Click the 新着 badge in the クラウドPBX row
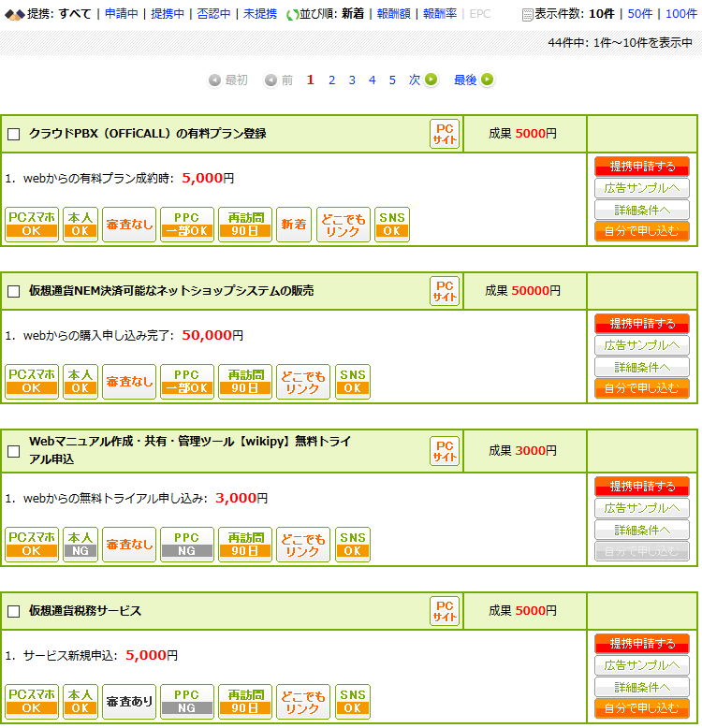 click(293, 225)
